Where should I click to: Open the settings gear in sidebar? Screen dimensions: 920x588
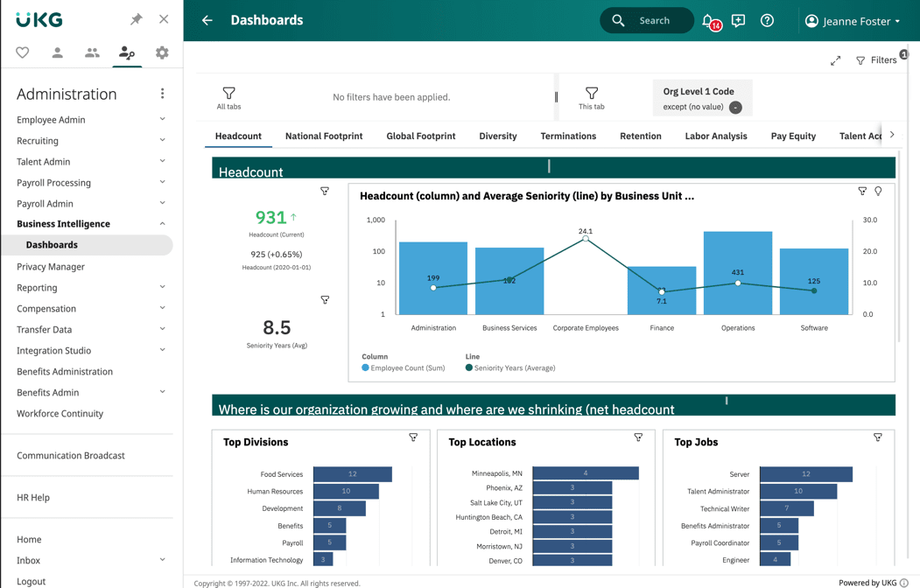(162, 53)
